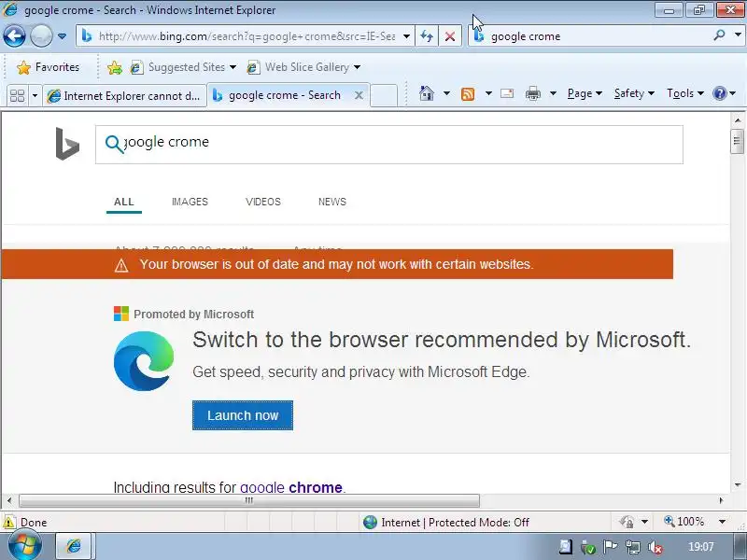Click the scroll up arrow
This screenshot has width=747, height=560.
coord(738,120)
